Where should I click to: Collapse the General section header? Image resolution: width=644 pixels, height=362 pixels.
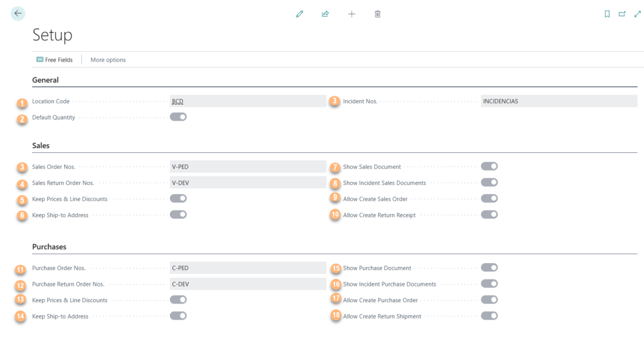click(45, 80)
